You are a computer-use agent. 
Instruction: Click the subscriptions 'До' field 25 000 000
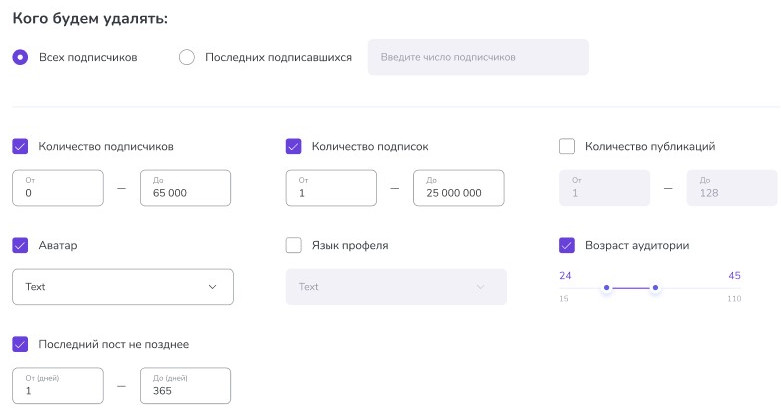click(459, 188)
